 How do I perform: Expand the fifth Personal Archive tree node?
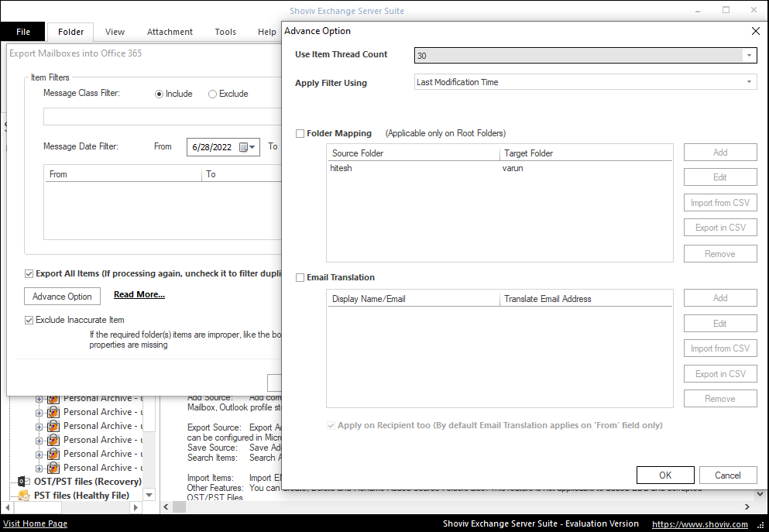(x=39, y=455)
